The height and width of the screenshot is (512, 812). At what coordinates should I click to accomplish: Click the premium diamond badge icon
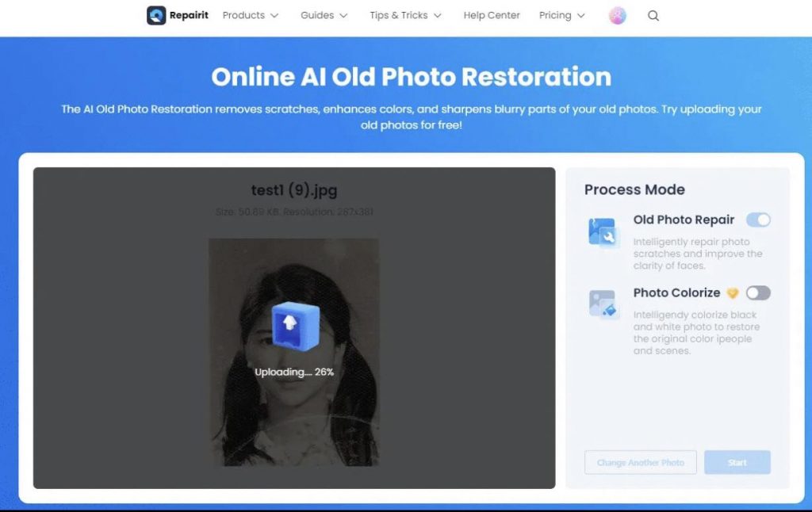click(x=732, y=293)
